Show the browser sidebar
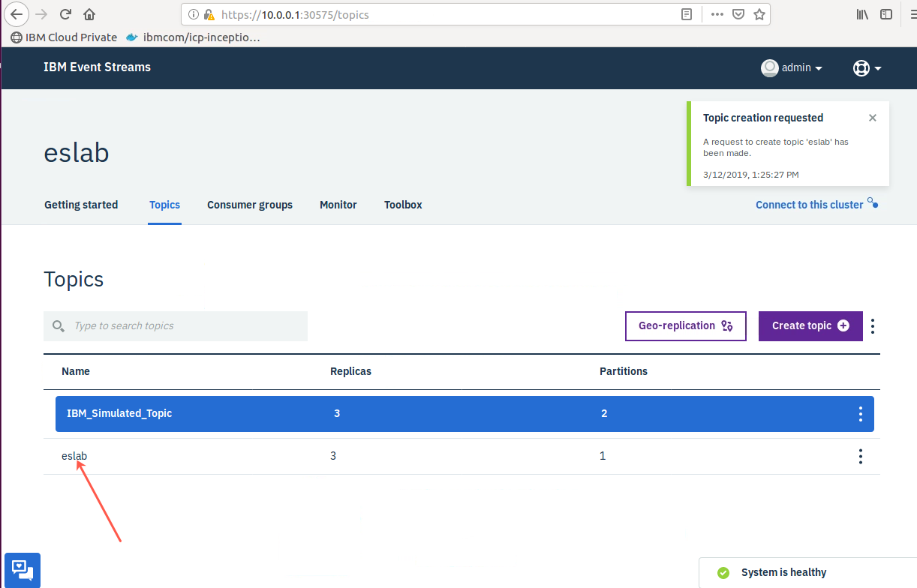Screen dimensions: 917x588 (886, 14)
